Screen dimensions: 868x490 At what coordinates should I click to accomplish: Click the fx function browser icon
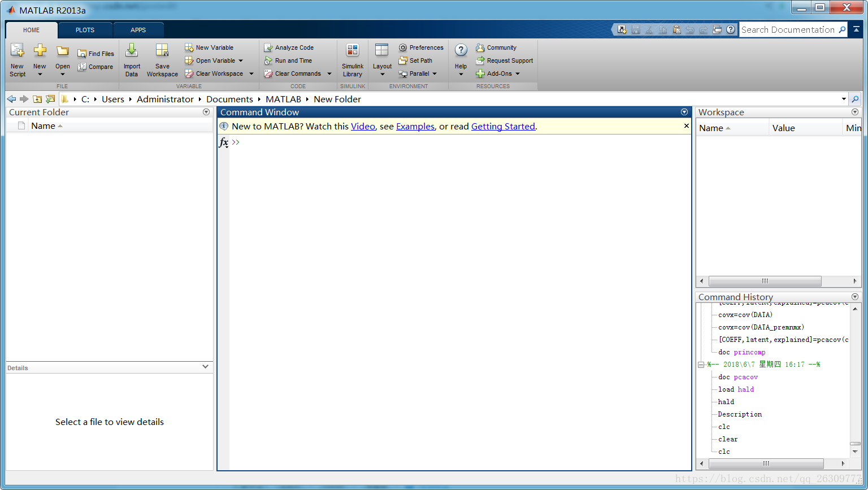224,142
